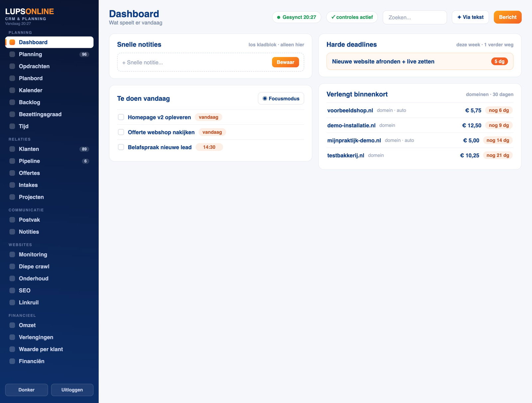Click the orange Bericht button
The image size is (532, 403).
[x=507, y=17]
